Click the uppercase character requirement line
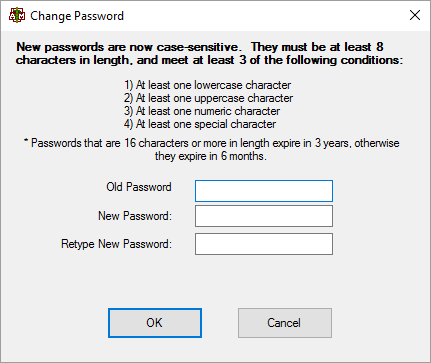The height and width of the screenshot is (363, 431). coord(208,98)
